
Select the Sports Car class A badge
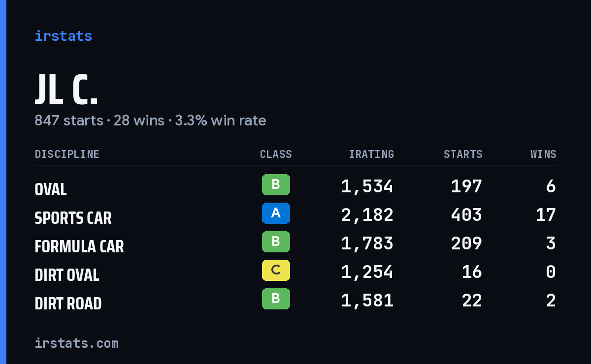[276, 213]
